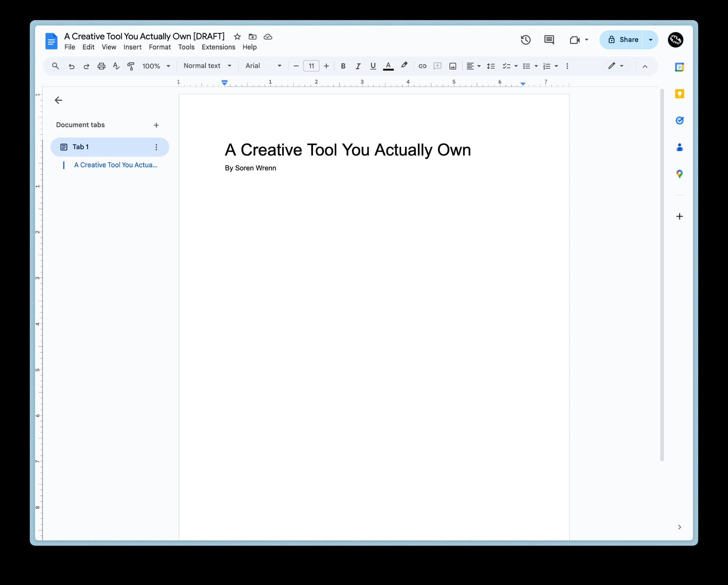Click the insert image toolbar icon

(452, 66)
